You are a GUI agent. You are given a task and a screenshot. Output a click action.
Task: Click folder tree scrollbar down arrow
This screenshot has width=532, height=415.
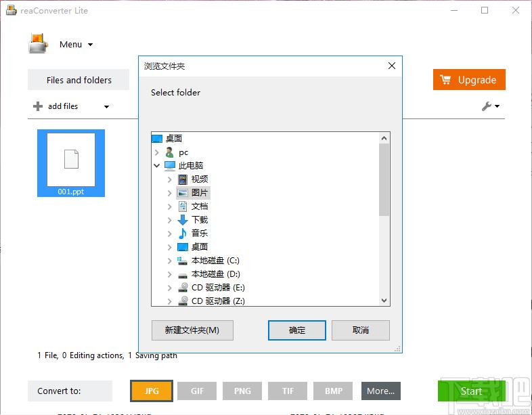click(x=384, y=301)
